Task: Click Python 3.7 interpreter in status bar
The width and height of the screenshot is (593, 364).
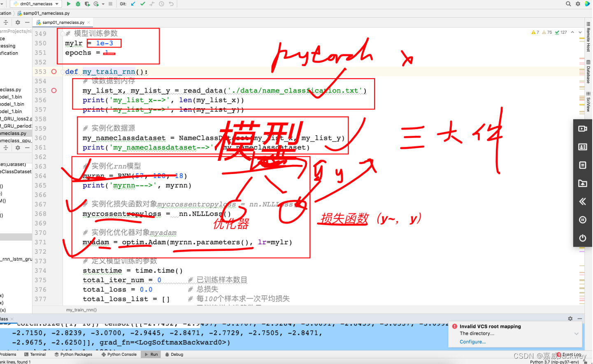Action: point(554,362)
